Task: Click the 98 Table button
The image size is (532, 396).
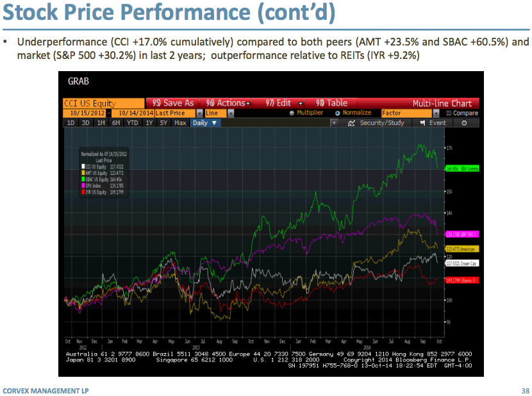Action: (331, 103)
